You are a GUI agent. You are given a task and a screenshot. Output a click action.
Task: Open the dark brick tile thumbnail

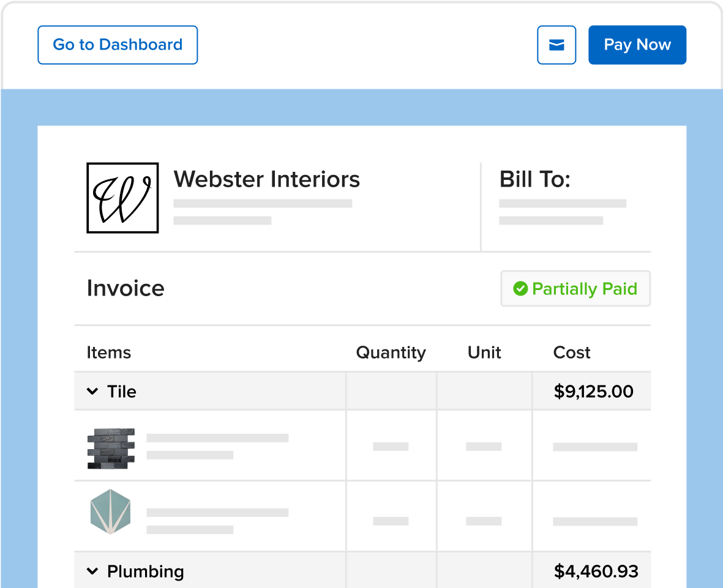111,448
